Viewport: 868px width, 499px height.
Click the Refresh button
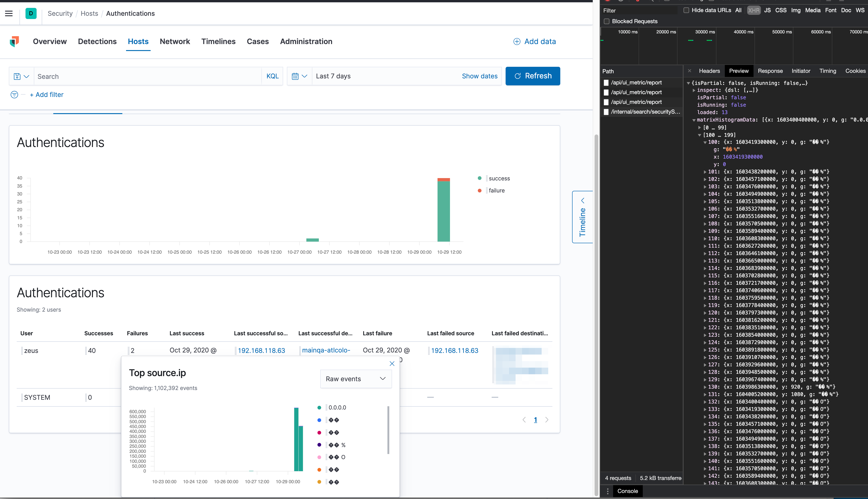[x=532, y=76]
